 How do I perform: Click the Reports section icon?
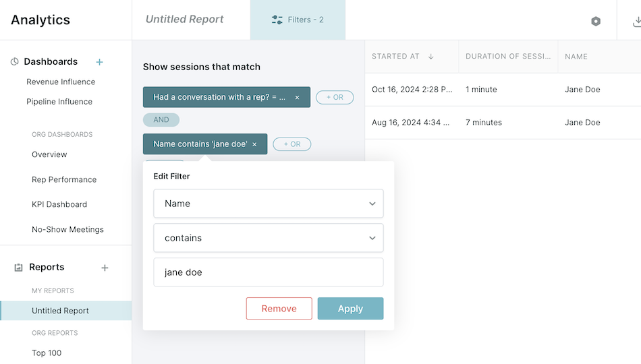pos(18,268)
